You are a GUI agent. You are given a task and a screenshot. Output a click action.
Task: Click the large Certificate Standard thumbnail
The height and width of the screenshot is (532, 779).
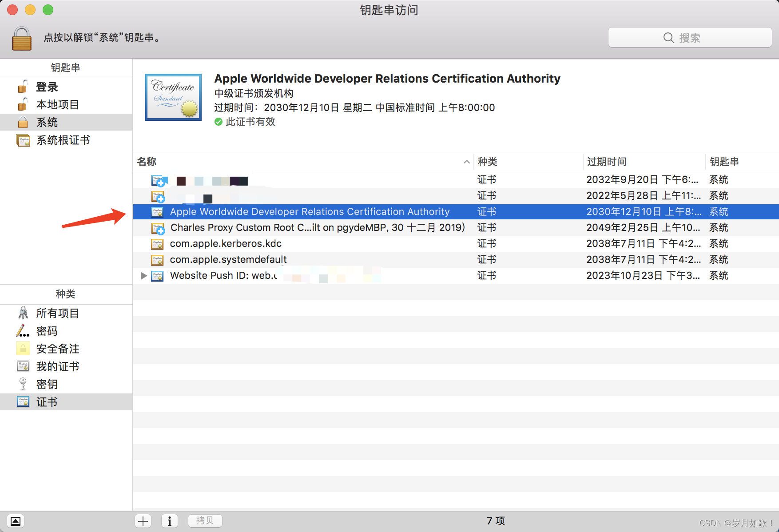pos(173,97)
